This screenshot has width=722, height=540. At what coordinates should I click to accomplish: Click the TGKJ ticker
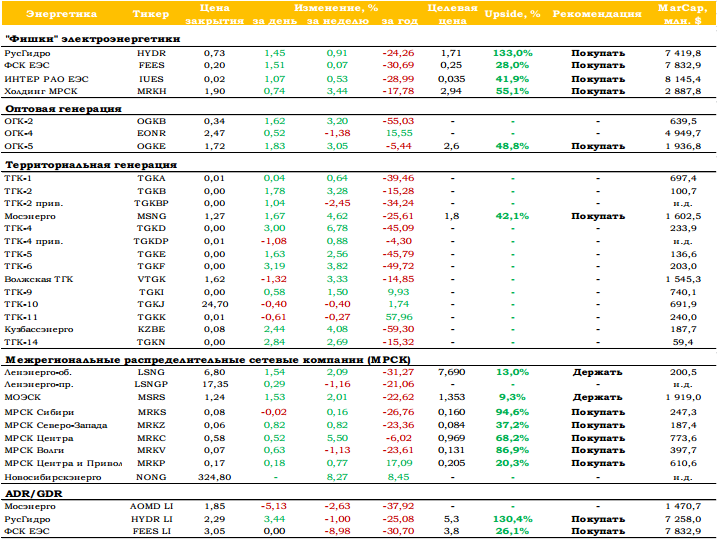[151, 304]
